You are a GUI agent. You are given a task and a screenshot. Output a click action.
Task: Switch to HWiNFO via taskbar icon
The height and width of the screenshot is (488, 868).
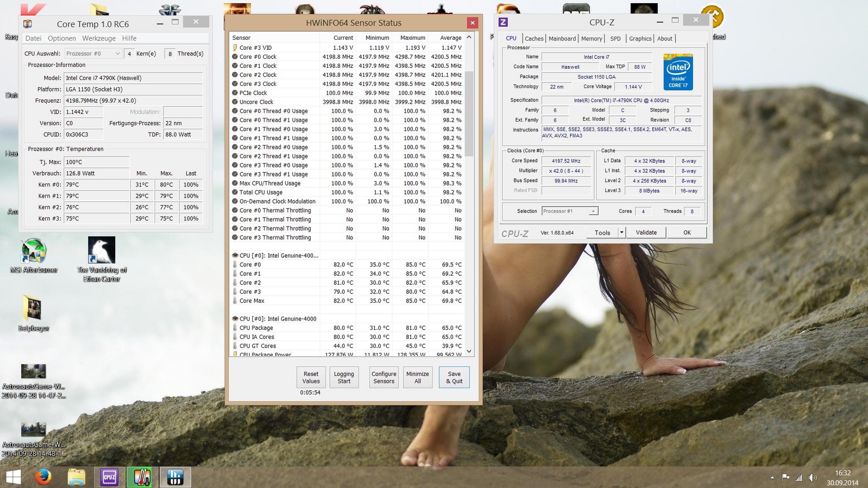pos(175,477)
